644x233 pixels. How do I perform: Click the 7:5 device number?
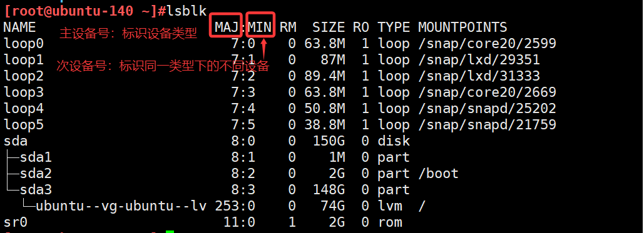243,124
